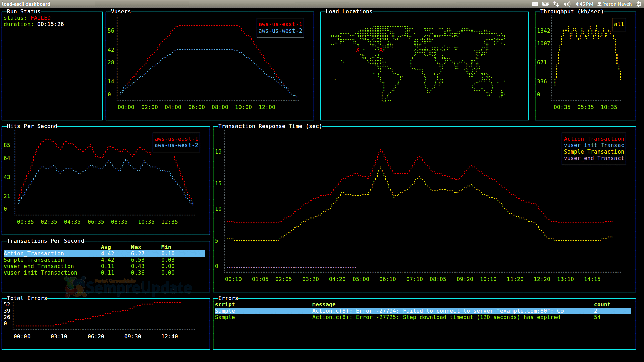Click the 6.53 Max value for Sample_Transaction

click(138, 260)
